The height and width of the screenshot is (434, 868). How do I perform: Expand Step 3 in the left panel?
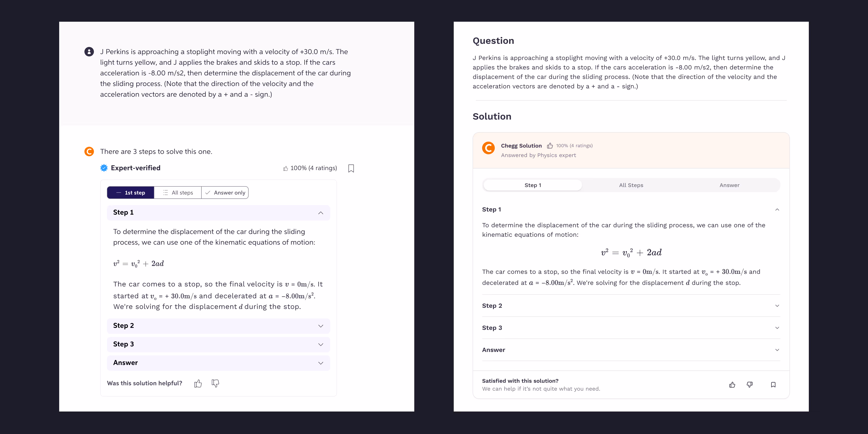[219, 344]
